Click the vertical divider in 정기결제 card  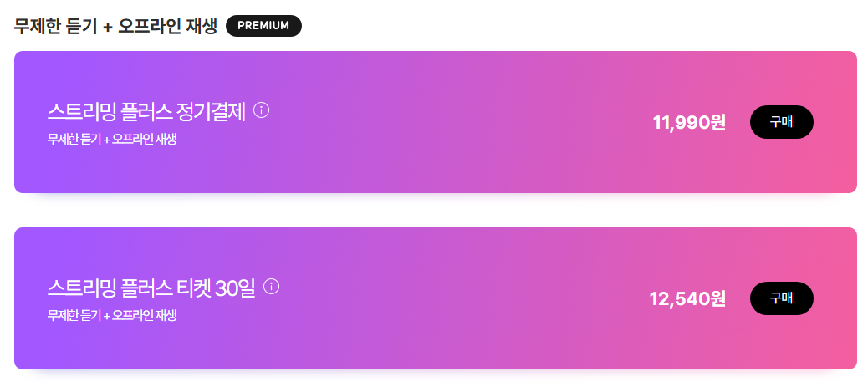coord(355,122)
